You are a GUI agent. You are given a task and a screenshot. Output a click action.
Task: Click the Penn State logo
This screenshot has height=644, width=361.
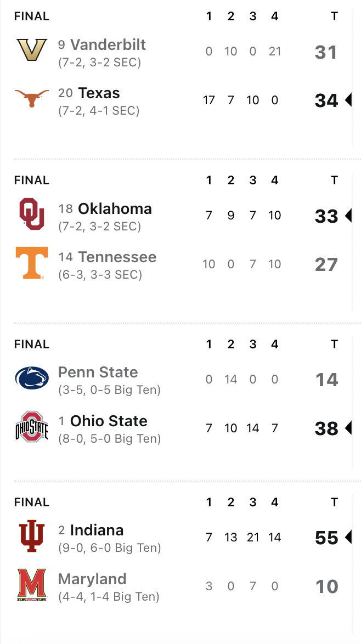pyautogui.click(x=32, y=379)
